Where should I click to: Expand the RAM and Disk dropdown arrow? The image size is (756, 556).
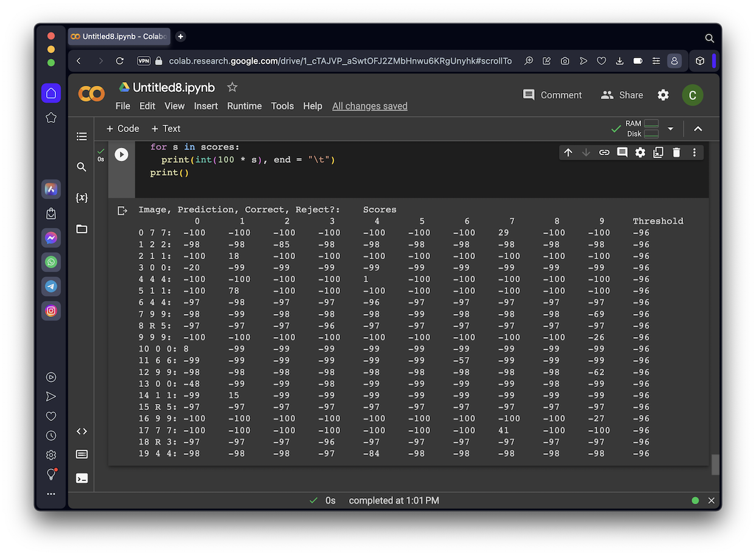pos(670,129)
